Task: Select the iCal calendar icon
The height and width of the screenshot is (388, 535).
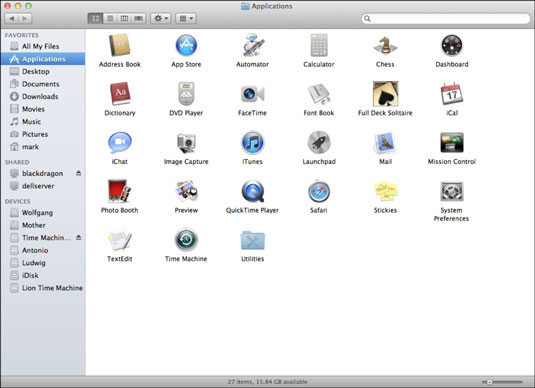Action: point(452,94)
